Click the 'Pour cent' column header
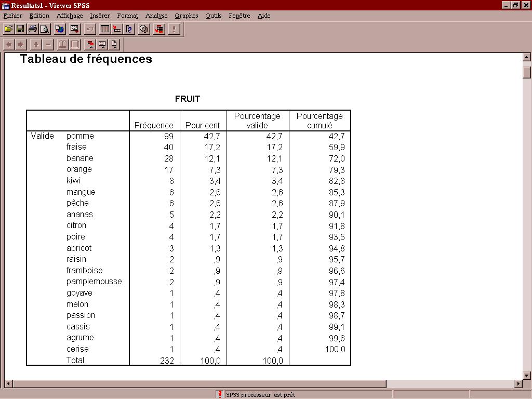The width and height of the screenshot is (532, 399). (203, 126)
